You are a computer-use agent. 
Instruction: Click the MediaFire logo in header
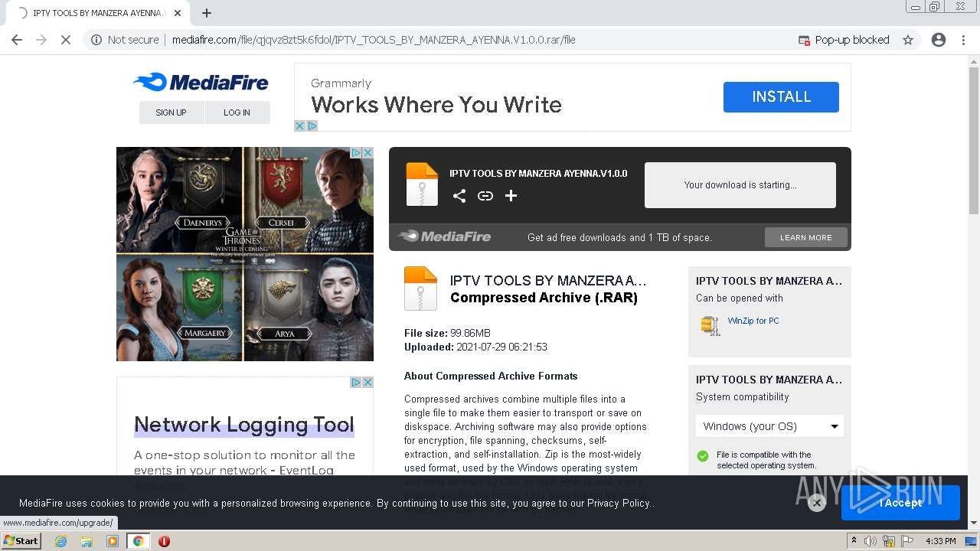click(x=201, y=83)
